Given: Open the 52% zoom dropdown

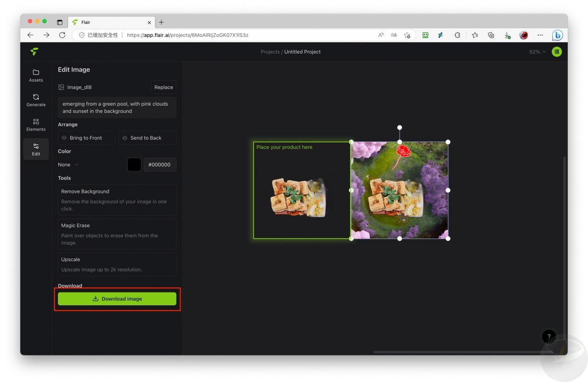Looking at the screenshot, I should tap(537, 52).
